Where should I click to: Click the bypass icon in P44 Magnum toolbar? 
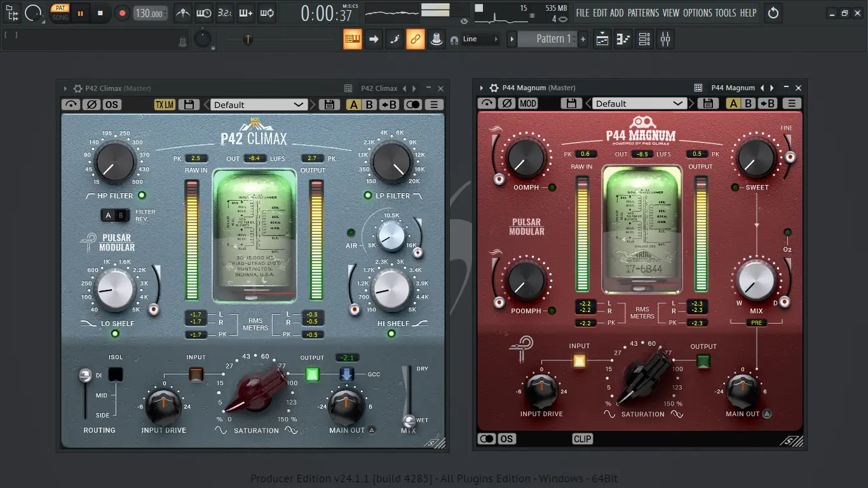click(x=487, y=104)
